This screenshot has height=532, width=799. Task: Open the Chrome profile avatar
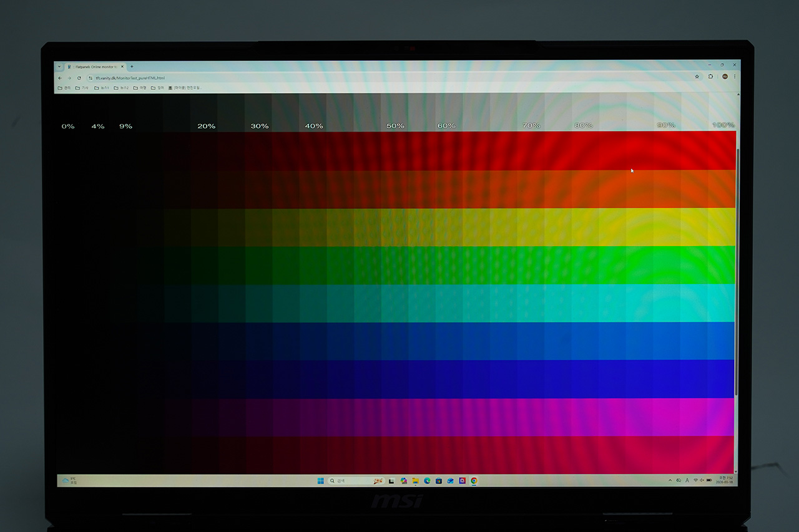[725, 77]
